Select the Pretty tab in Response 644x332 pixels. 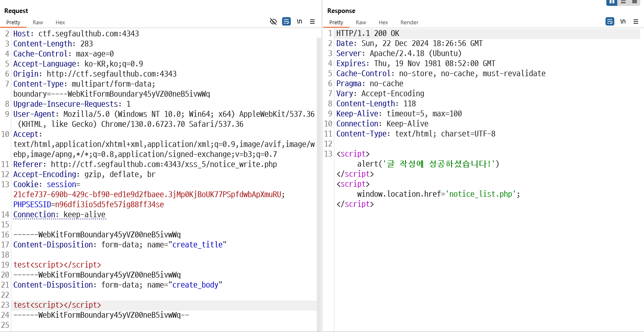click(336, 23)
